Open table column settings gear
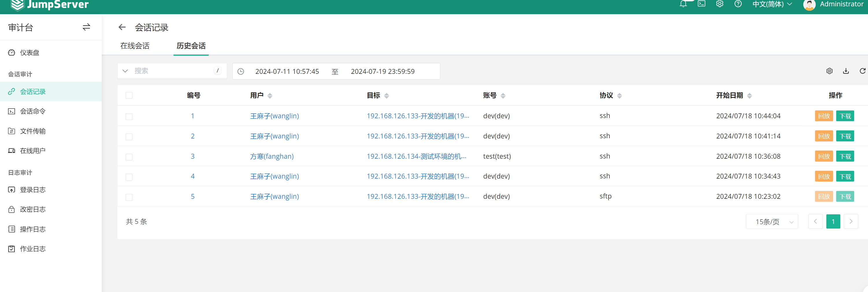This screenshot has width=868, height=292. 829,71
